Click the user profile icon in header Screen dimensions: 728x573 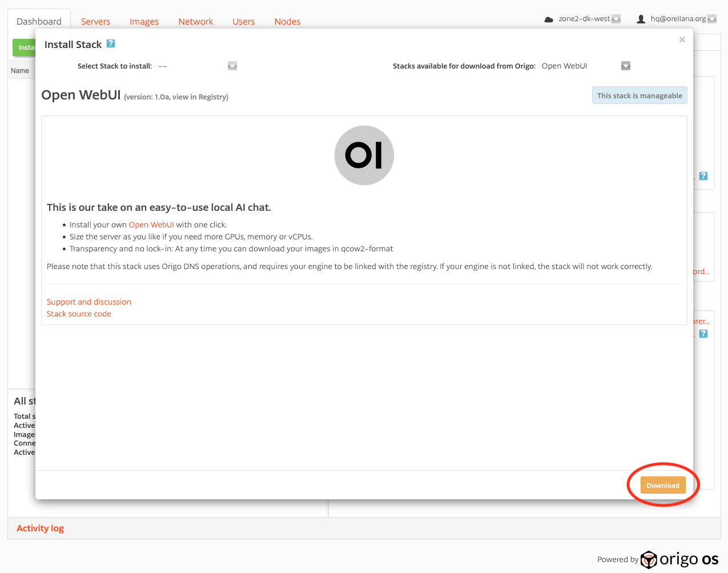coord(641,19)
